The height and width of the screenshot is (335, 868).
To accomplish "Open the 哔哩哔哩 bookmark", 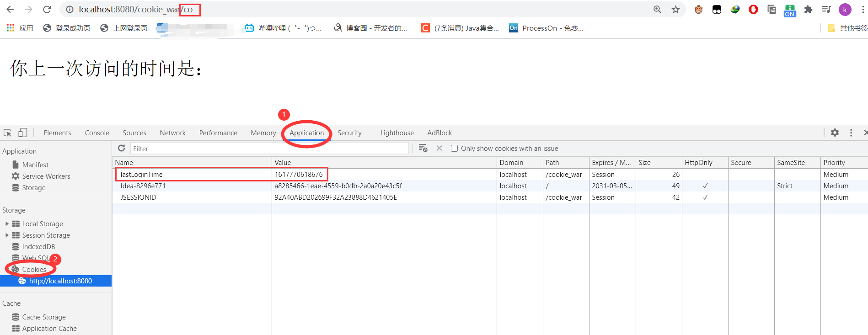I will 283,28.
